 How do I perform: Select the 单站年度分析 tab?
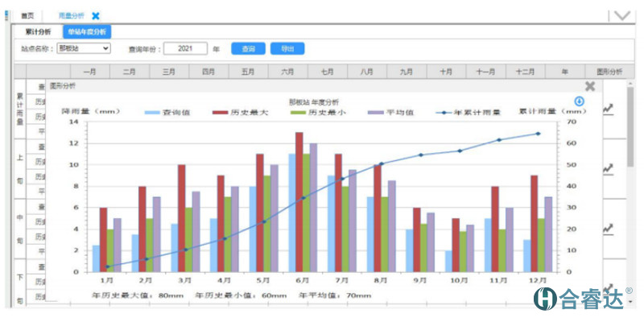(x=87, y=31)
